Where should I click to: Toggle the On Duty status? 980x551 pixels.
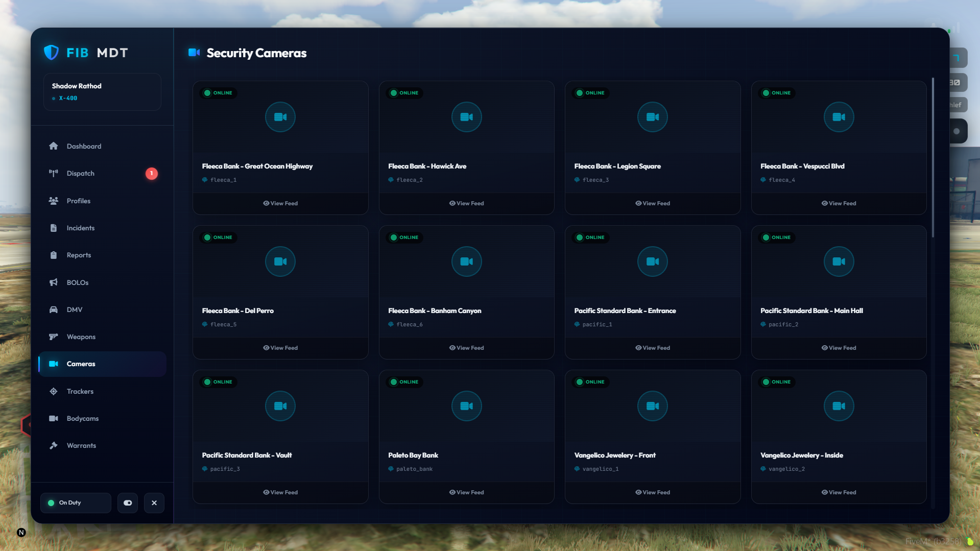click(76, 503)
